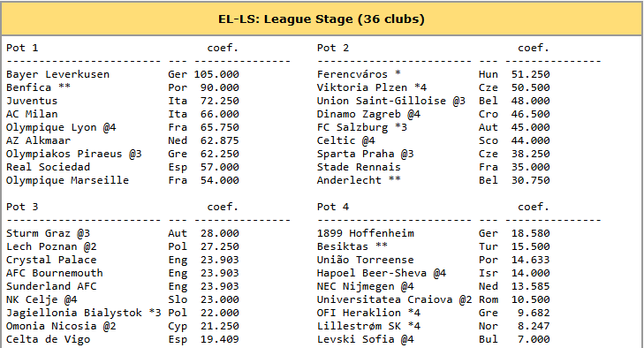
Task: Select Viktoria Plzen entry
Action: coord(362,87)
